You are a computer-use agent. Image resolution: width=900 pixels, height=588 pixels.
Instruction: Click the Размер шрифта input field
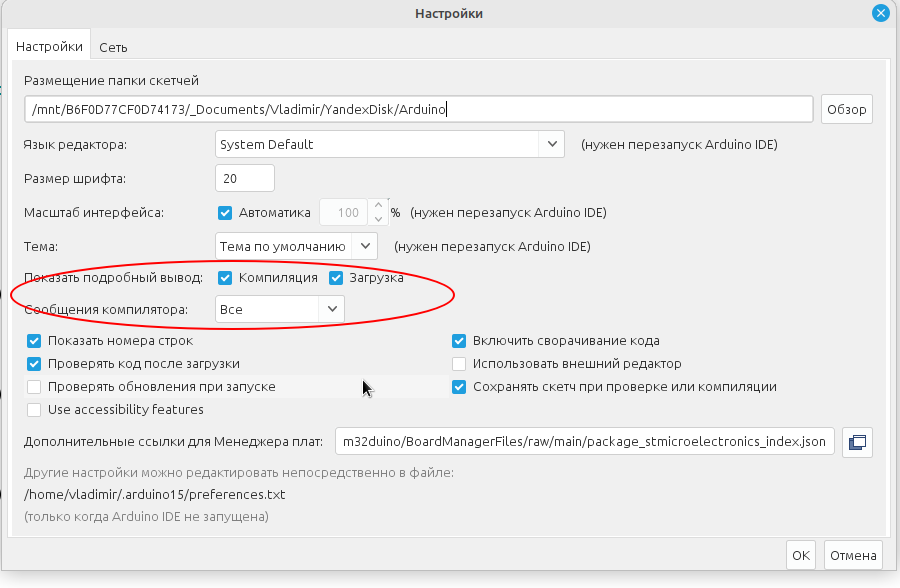tap(245, 179)
